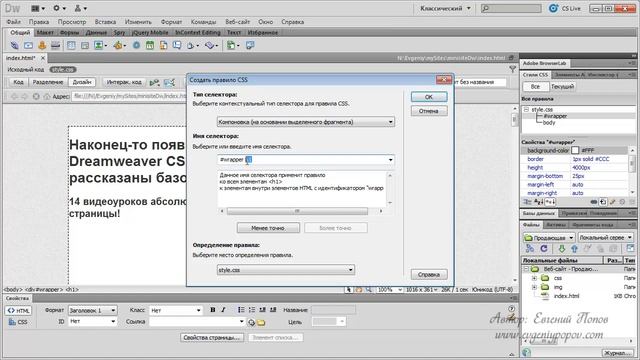Click the Put Files blue arrow icon
The height and width of the screenshot is (360, 640).
(574, 249)
